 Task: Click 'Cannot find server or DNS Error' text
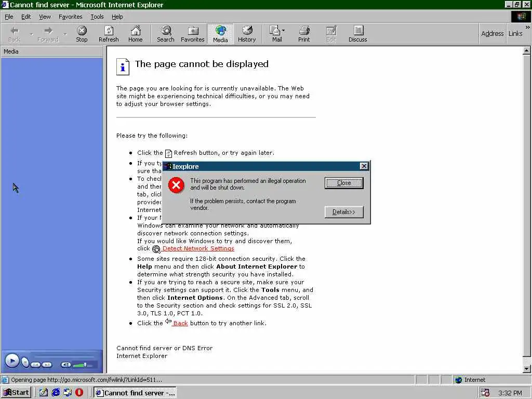coord(164,348)
